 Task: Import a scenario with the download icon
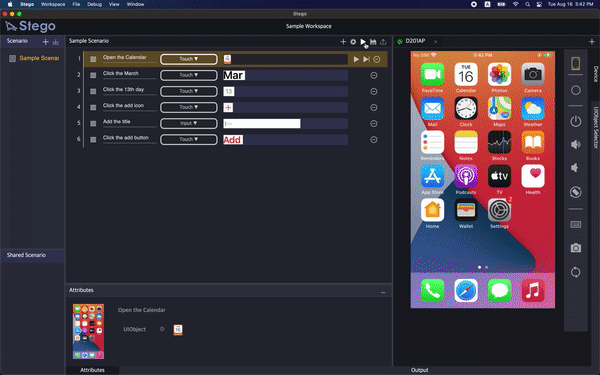click(x=56, y=42)
